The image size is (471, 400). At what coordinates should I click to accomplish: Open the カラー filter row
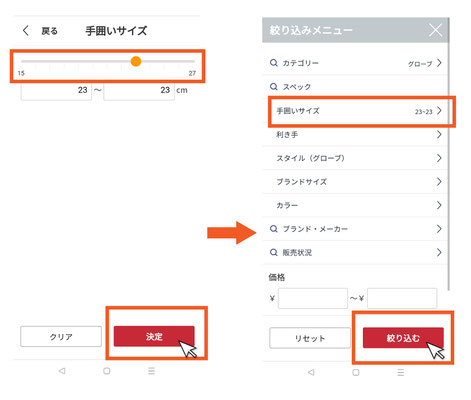355,205
